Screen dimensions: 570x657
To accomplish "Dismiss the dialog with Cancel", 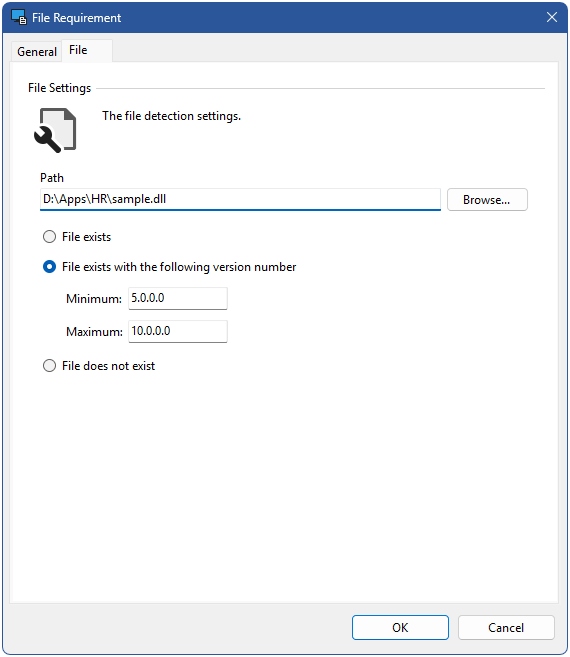I will 506,627.
